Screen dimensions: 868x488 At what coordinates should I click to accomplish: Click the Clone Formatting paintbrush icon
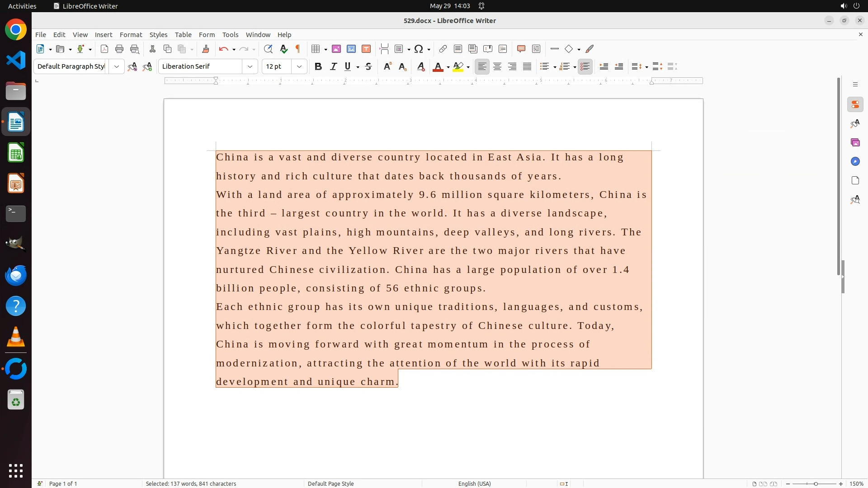tap(206, 49)
